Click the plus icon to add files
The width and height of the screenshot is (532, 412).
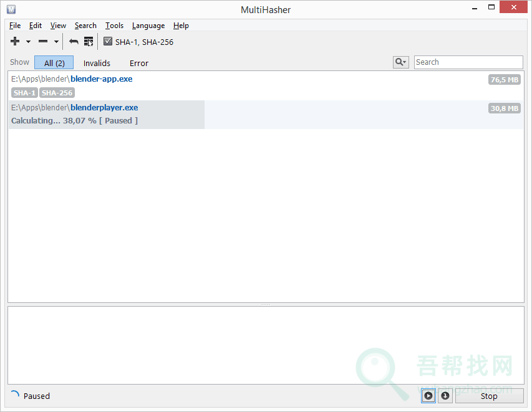(16, 42)
